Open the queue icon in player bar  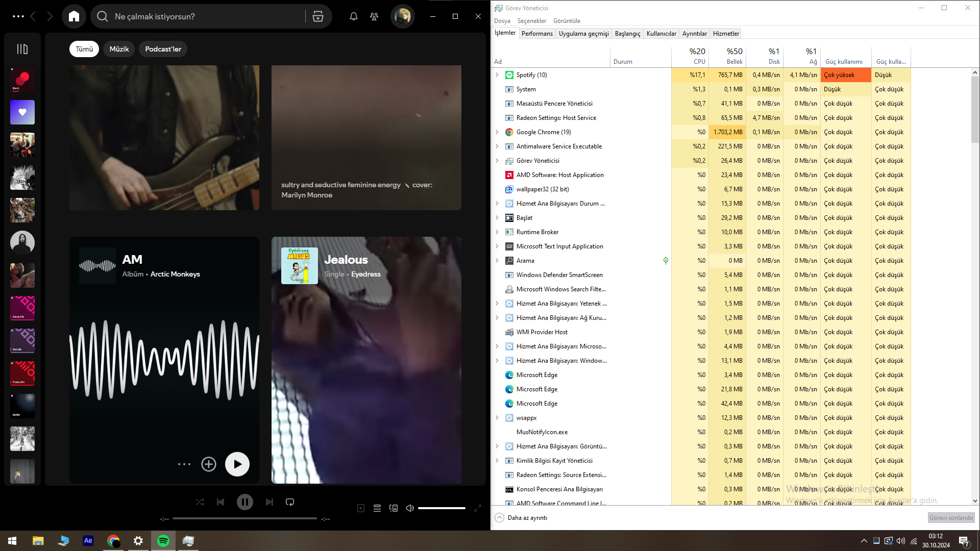tap(377, 508)
